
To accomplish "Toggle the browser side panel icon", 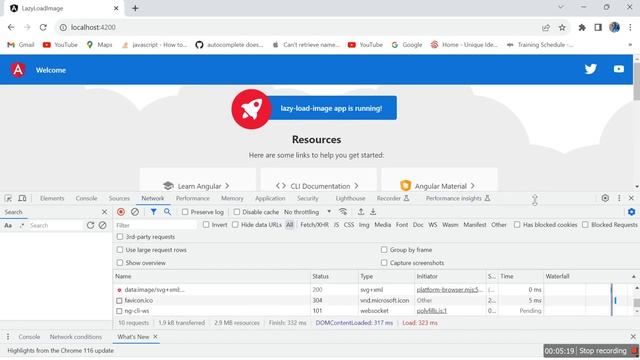I will tap(598, 27).
